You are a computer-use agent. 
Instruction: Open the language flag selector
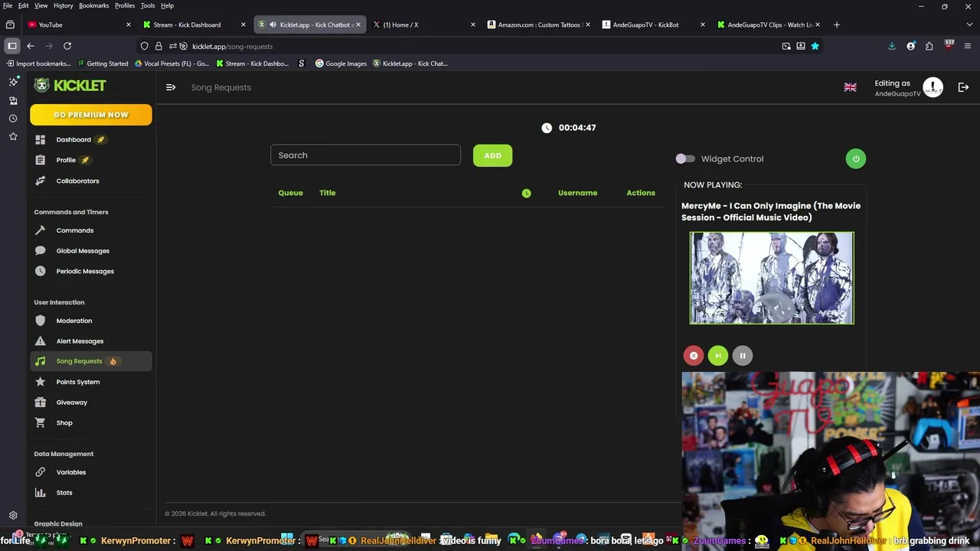point(850,87)
